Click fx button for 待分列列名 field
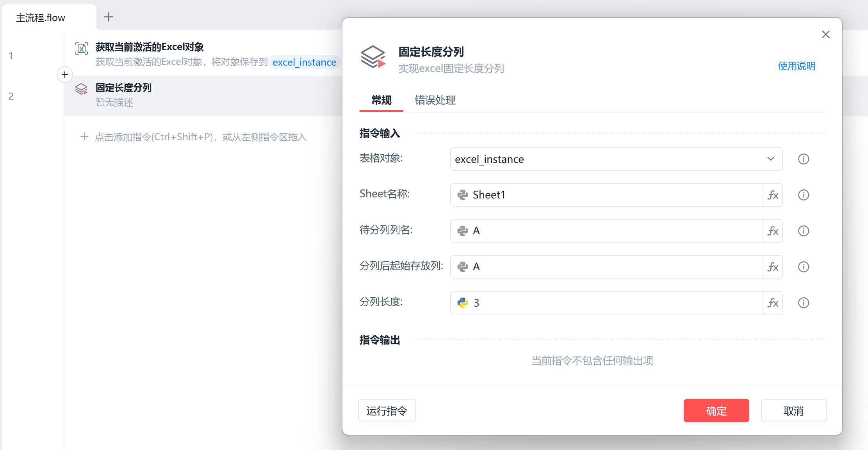Screen dimensions: 868x450 tap(773, 231)
